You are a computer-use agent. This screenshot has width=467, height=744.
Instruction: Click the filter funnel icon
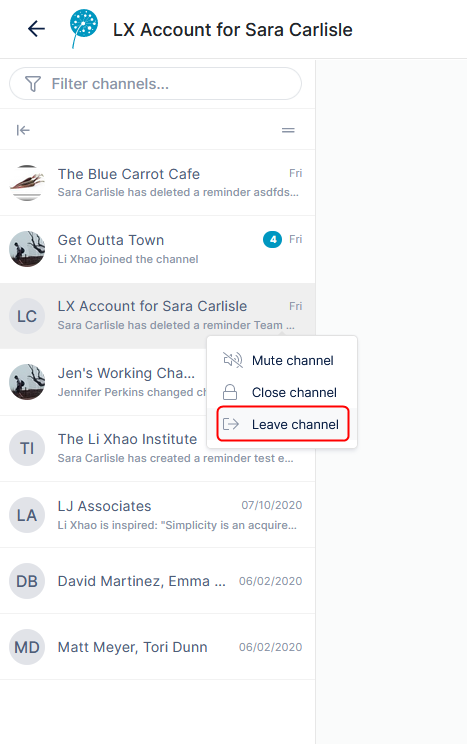[33, 84]
